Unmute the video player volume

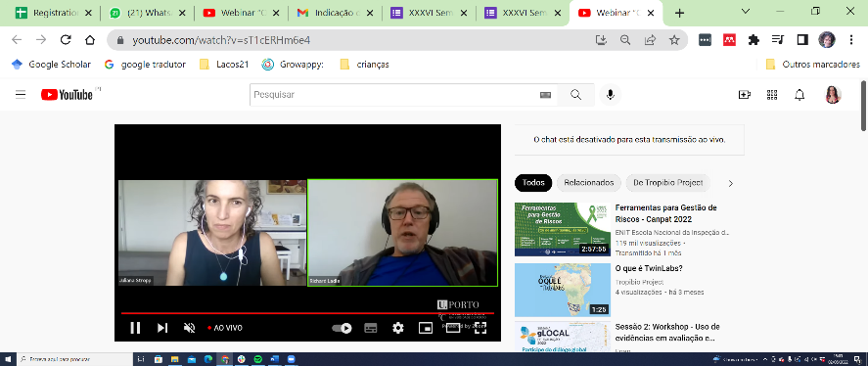tap(189, 328)
